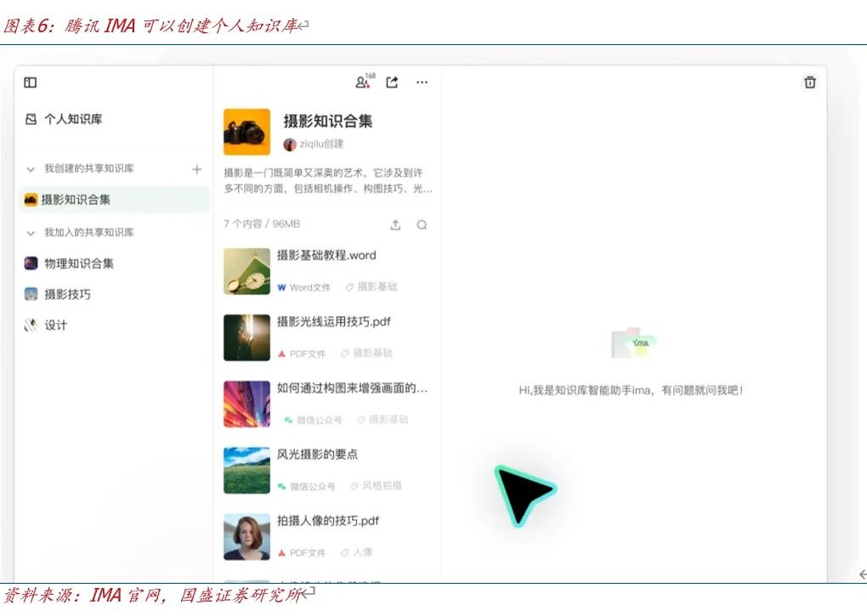Open the three-dot more options menu
867x616 pixels.
coord(422,82)
